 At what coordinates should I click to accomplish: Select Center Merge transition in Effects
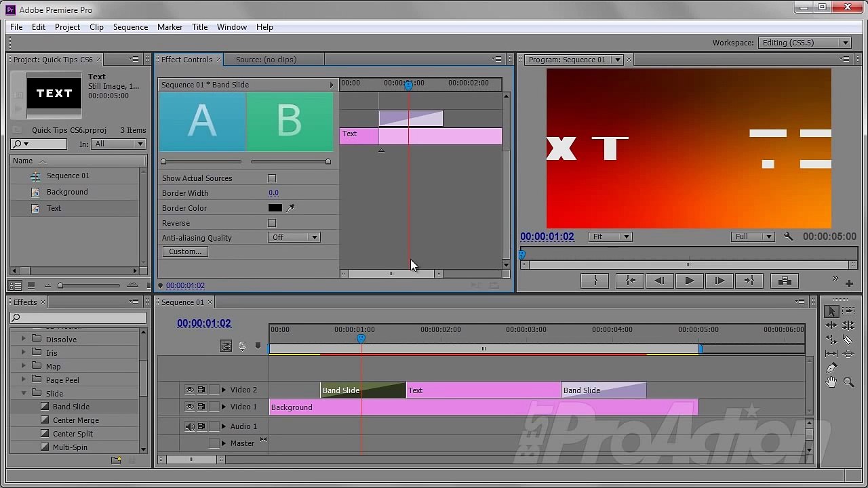click(76, 420)
